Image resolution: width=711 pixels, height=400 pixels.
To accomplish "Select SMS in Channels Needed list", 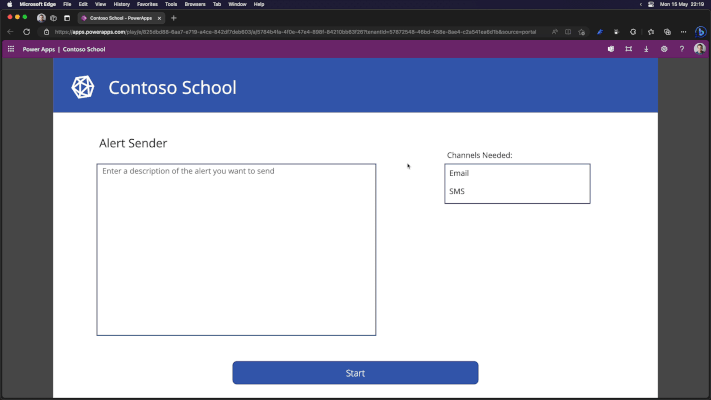I will pyautogui.click(x=517, y=191).
